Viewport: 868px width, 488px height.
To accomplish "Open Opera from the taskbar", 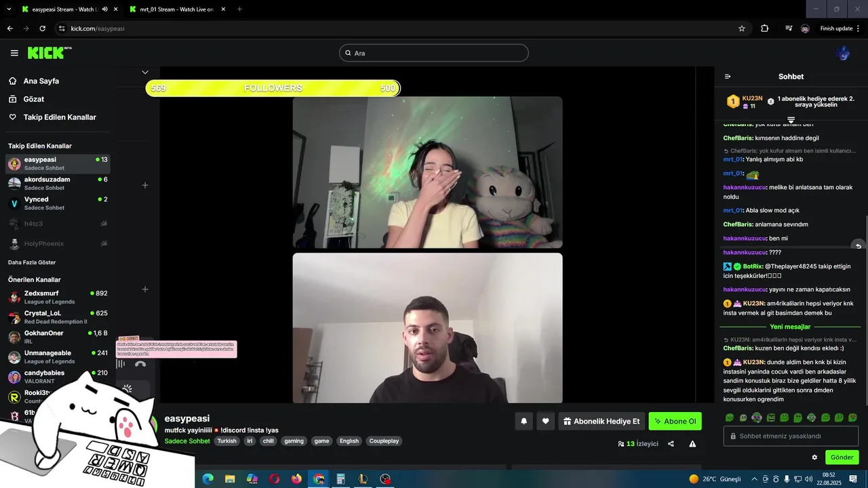I will click(274, 479).
